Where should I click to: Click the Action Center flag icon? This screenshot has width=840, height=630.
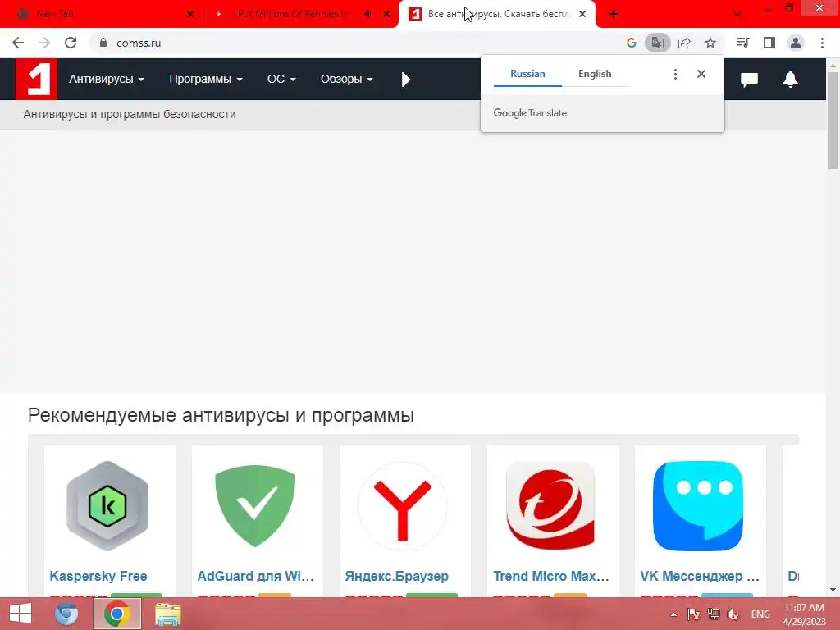click(693, 614)
